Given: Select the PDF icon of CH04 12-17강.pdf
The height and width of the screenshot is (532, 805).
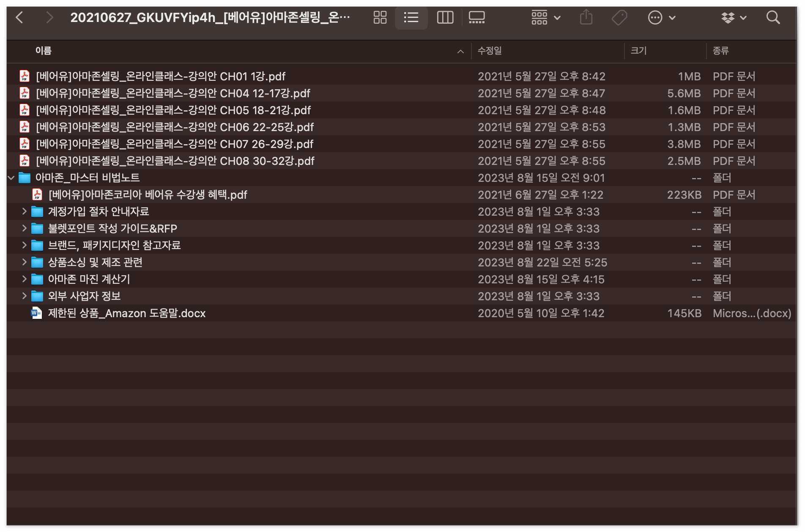Looking at the screenshot, I should point(25,93).
